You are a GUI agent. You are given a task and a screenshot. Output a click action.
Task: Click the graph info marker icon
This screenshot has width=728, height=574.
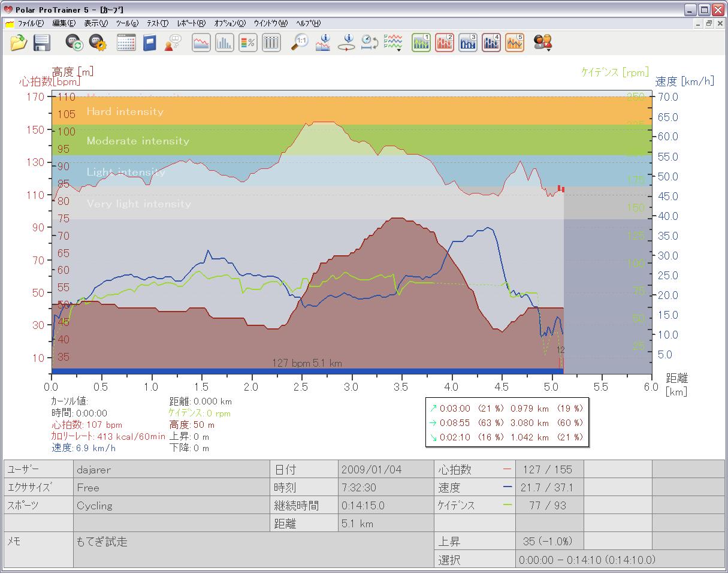click(324, 43)
